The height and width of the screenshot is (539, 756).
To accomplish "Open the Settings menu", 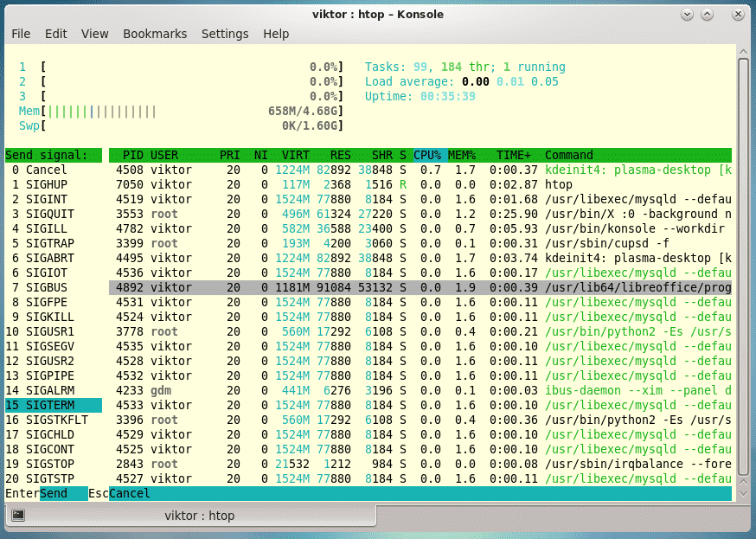I will [x=225, y=34].
